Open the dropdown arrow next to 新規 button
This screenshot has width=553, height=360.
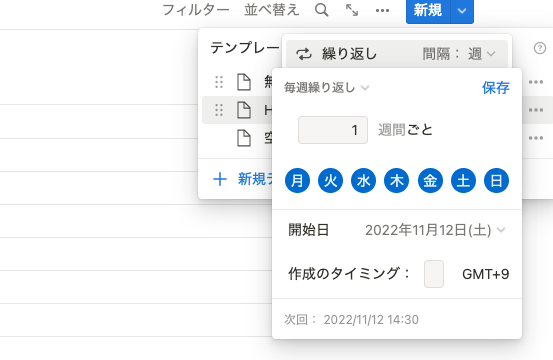[x=462, y=11]
